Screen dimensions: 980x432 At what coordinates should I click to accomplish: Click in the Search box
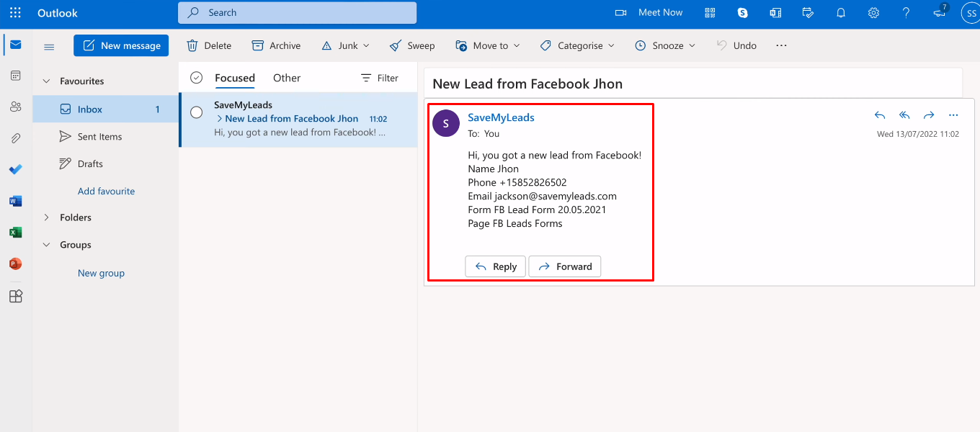[x=298, y=12]
